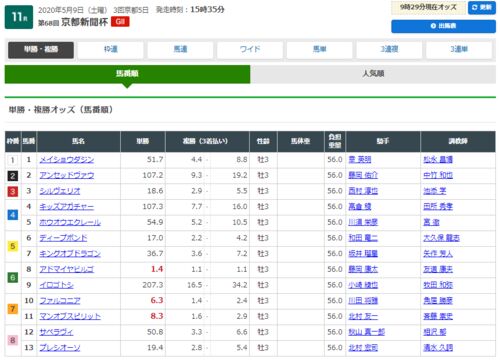Open horse number 13 プレシオーソ link
Screen dimensions: 500x360
pos(60,348)
